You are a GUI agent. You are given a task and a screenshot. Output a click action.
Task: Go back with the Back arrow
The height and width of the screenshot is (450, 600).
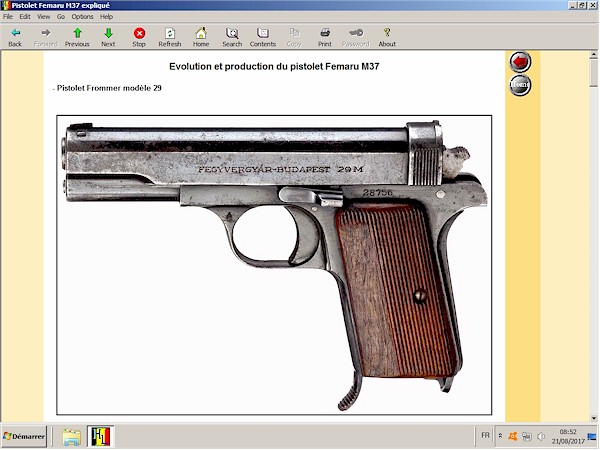(x=15, y=37)
